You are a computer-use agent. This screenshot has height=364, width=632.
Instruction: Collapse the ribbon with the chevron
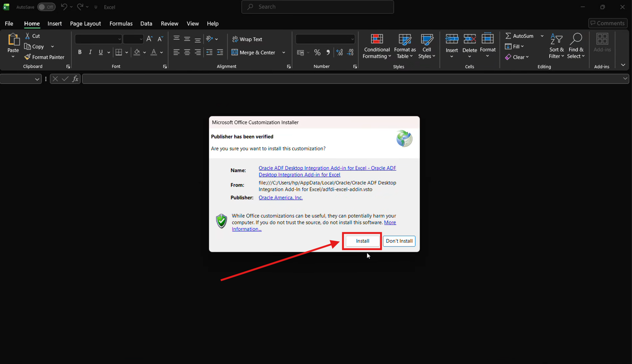(623, 65)
